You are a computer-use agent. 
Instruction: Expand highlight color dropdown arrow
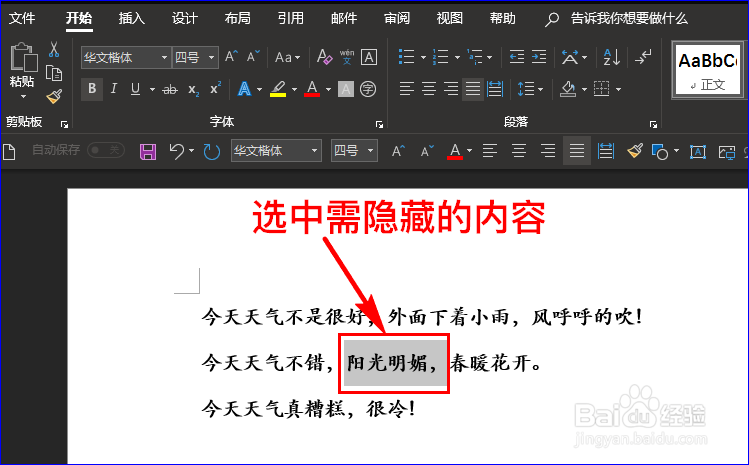(x=294, y=89)
